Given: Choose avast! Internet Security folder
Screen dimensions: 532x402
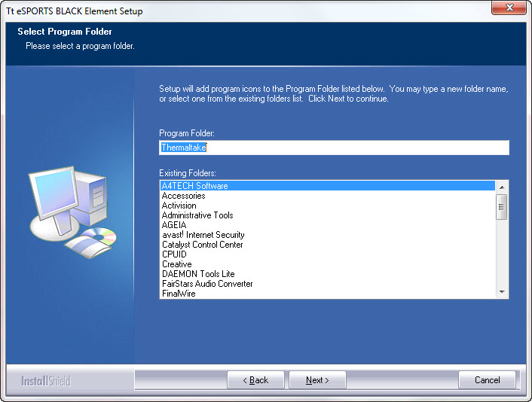Looking at the screenshot, I should 327,235.
